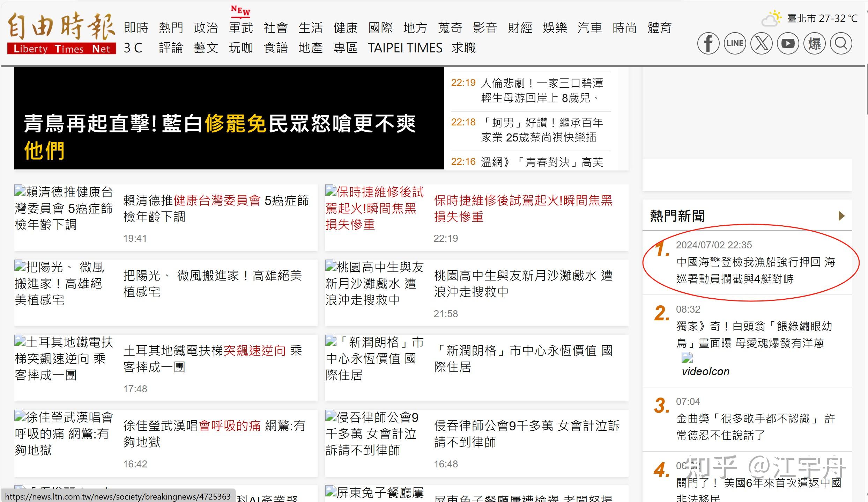Open 土耳其地鐵電扶梯 article headline
The width and height of the screenshot is (868, 502).
coord(213,359)
